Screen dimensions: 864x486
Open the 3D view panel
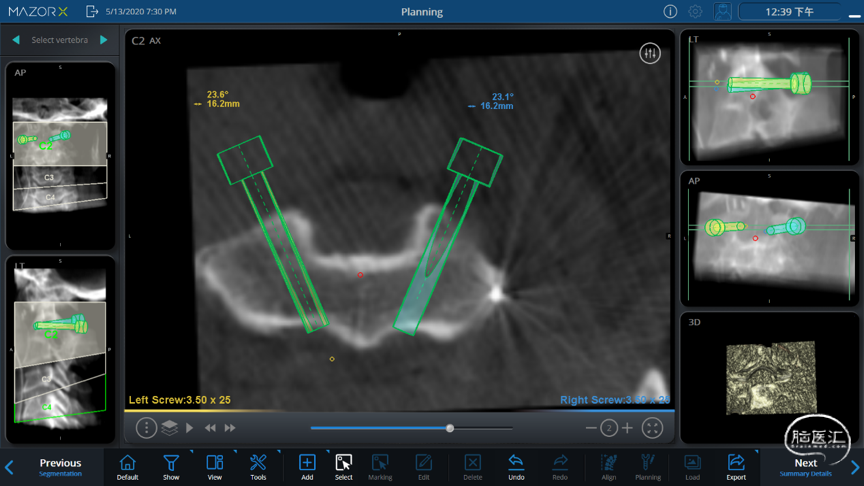pyautogui.click(x=769, y=378)
